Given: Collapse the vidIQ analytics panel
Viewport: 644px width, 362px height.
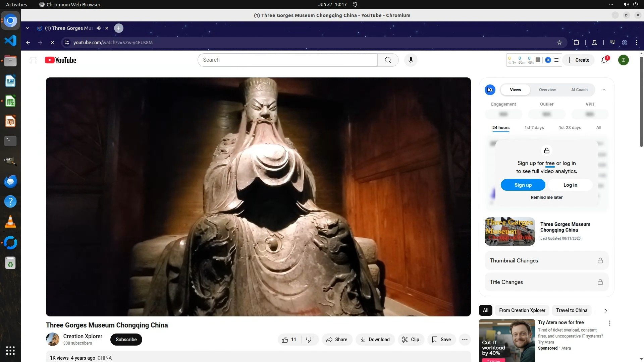Looking at the screenshot, I should click(604, 90).
